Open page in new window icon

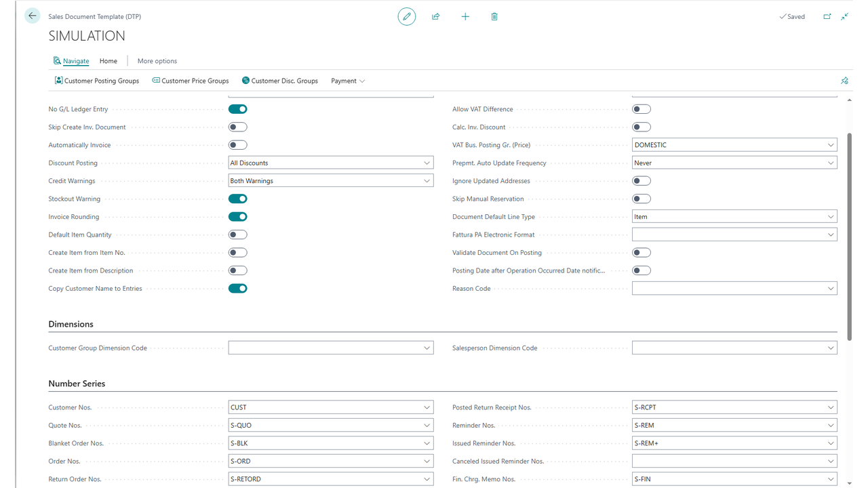pyautogui.click(x=827, y=16)
